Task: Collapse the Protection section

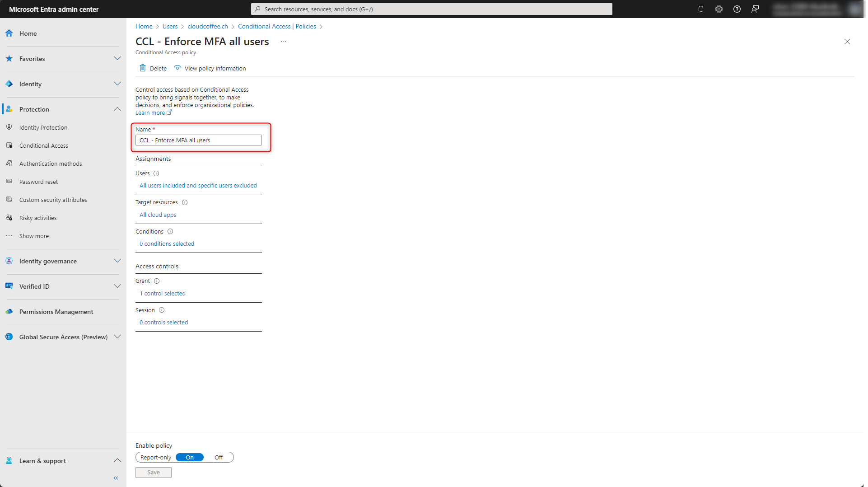Action: (117, 109)
